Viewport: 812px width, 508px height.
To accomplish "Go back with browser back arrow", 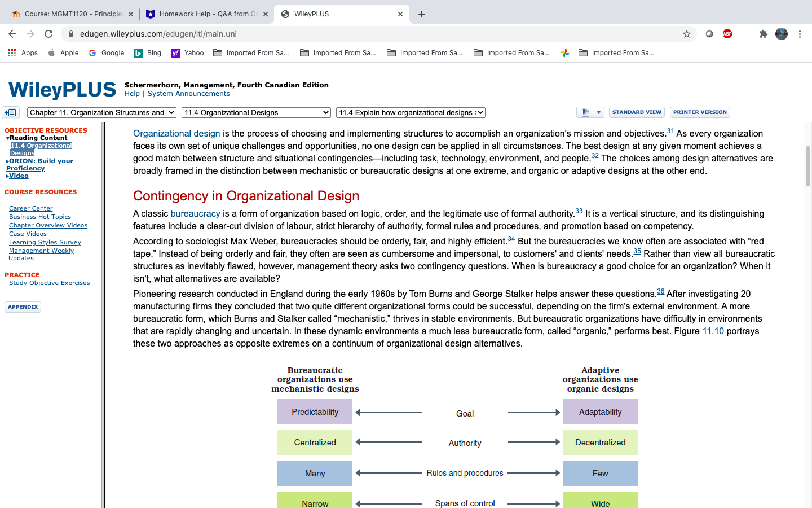I will click(12, 34).
